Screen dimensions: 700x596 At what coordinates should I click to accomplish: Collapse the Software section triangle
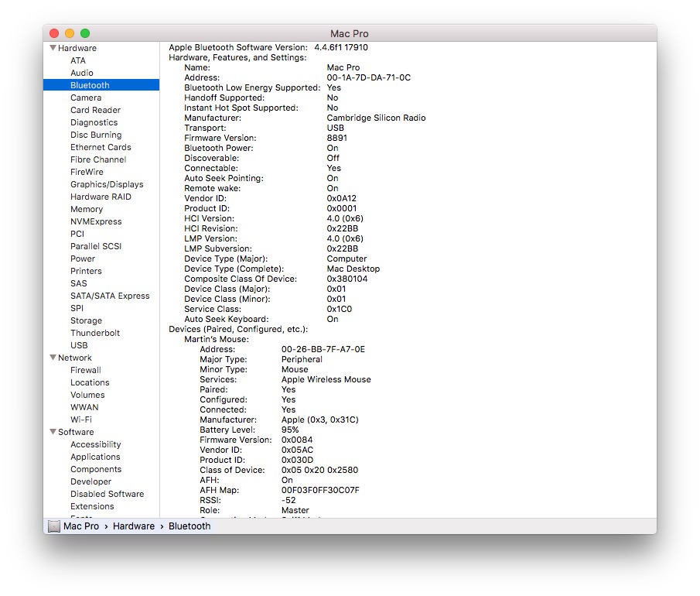click(x=53, y=432)
